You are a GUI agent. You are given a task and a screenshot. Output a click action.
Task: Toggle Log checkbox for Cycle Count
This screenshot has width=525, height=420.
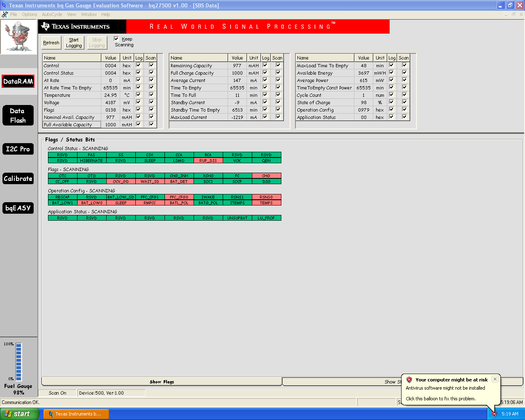pos(391,95)
